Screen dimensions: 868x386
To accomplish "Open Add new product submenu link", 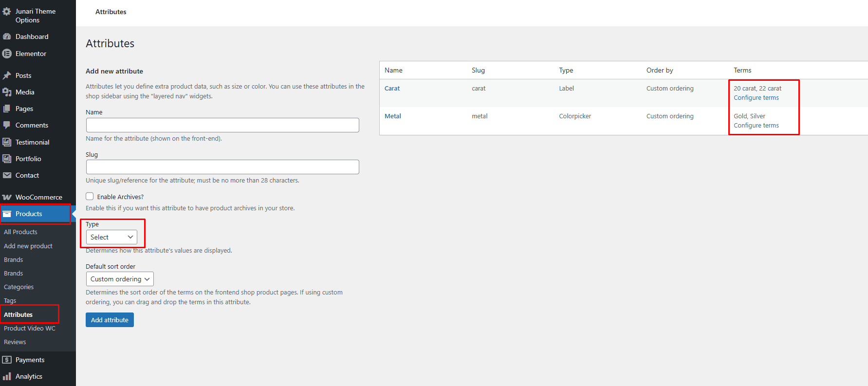I will click(28, 246).
